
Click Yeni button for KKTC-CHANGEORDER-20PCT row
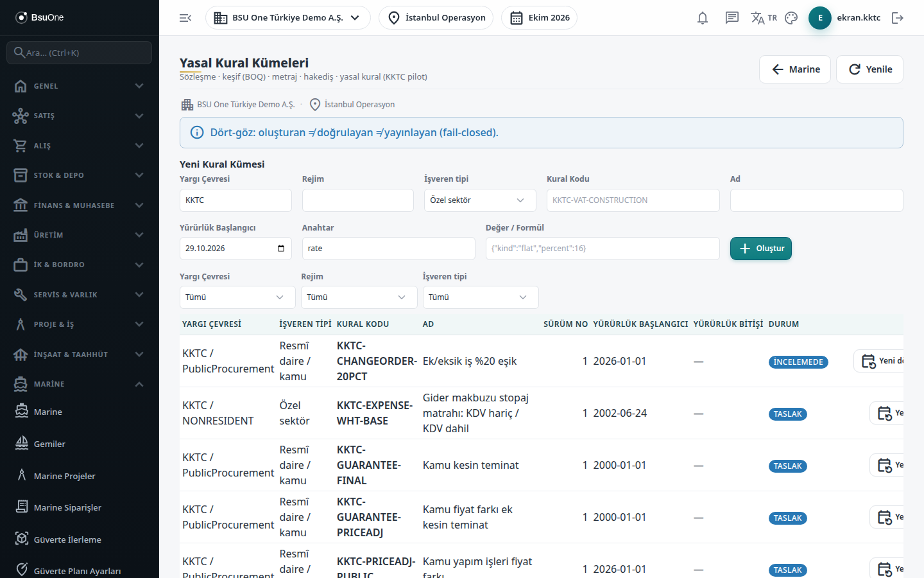click(x=878, y=361)
